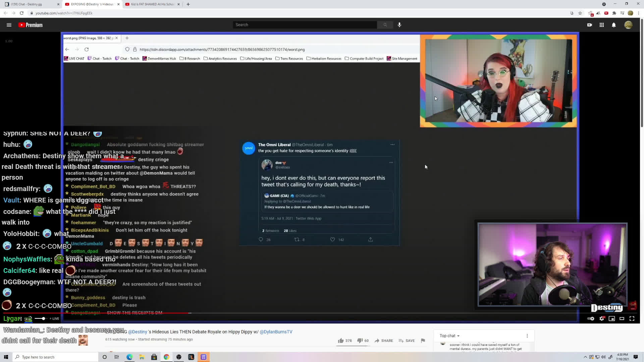Open the YouTube account avatar menu
This screenshot has width=644, height=362.
(x=628, y=25)
